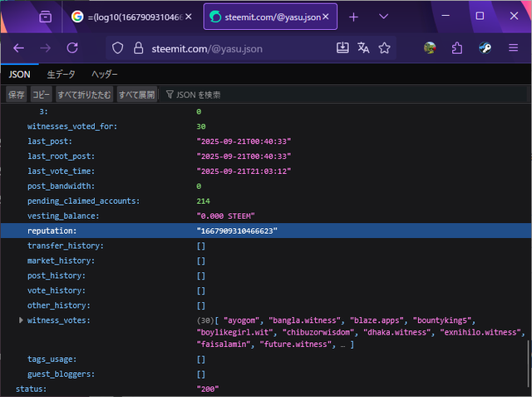
Task: Open the parrot avatar extension icon
Action: pos(430,48)
